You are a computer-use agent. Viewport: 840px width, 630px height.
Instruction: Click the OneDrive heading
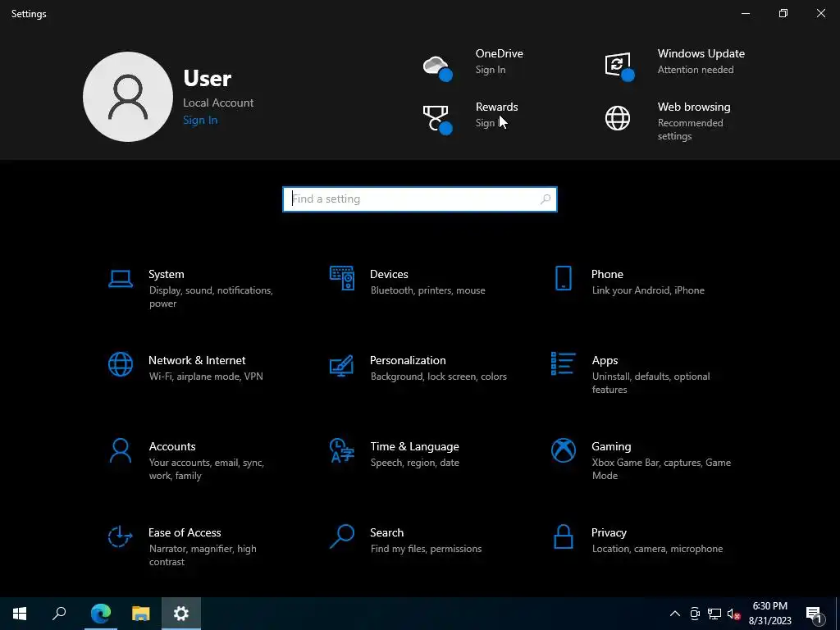[x=500, y=53]
